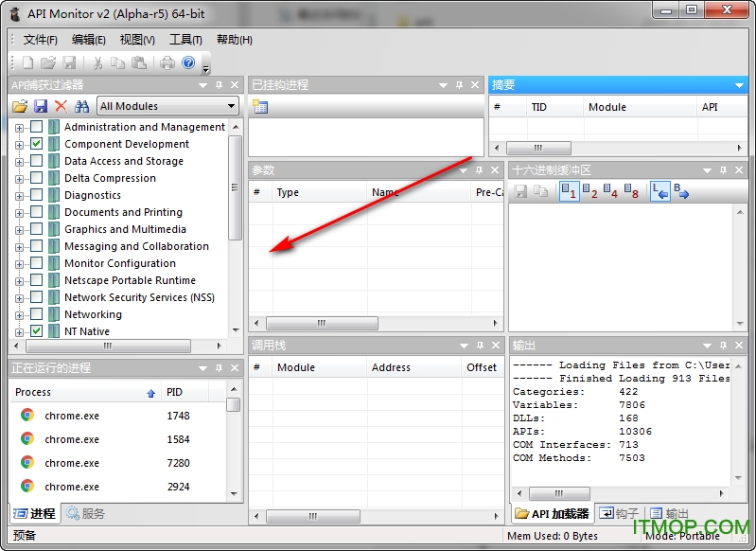Switch hex buffer to big-endian mode
This screenshot has width=756, height=551.
point(681,191)
